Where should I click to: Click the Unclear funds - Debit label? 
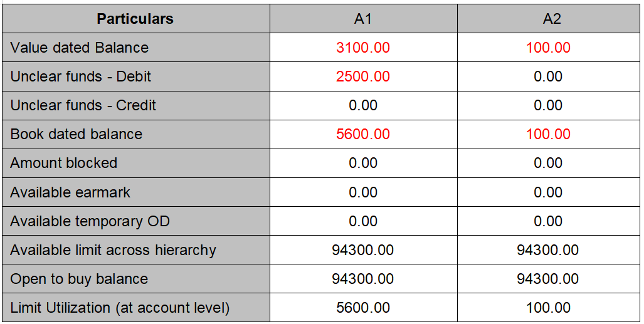click(81, 76)
